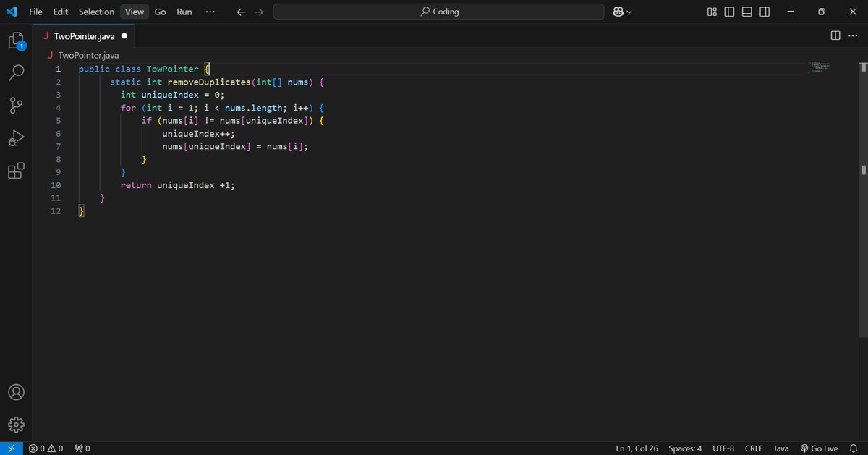This screenshot has width=868, height=455.
Task: Start Go Live server
Action: click(x=819, y=448)
